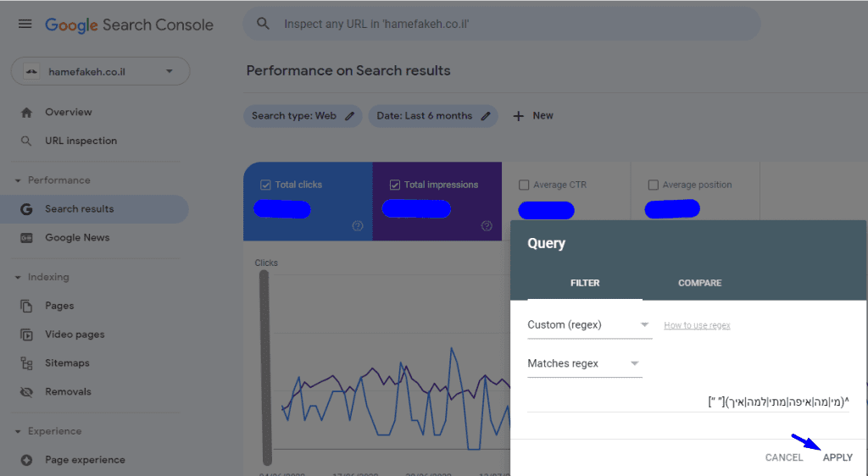
Task: Select the FILTER tab in Query dialog
Action: click(x=585, y=283)
